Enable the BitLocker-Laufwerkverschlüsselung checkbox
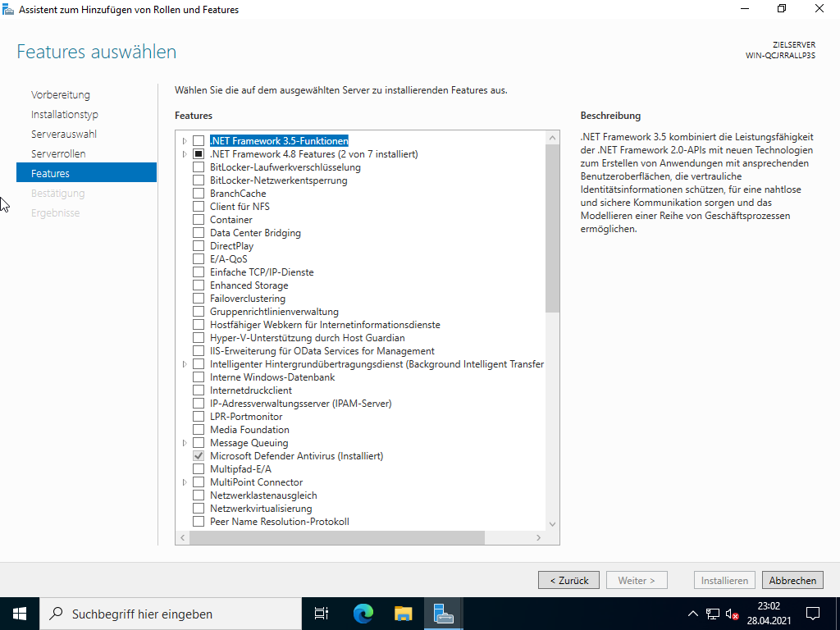 (x=199, y=167)
